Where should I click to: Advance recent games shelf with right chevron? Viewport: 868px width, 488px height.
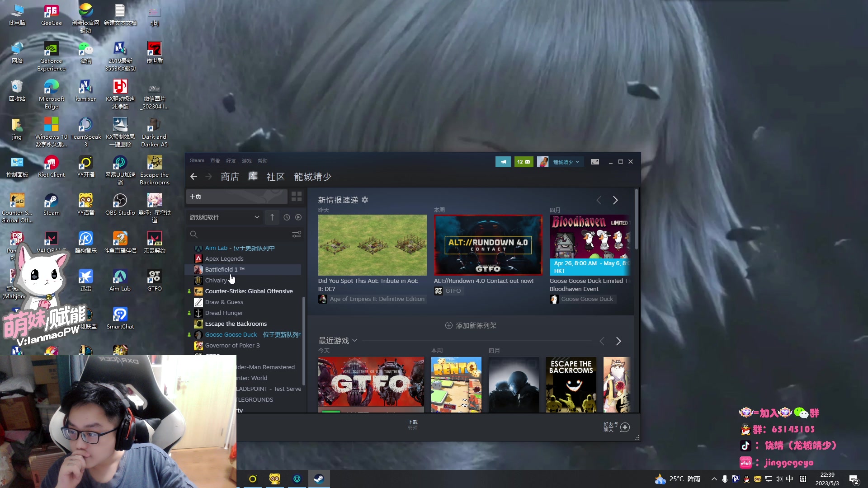point(618,341)
